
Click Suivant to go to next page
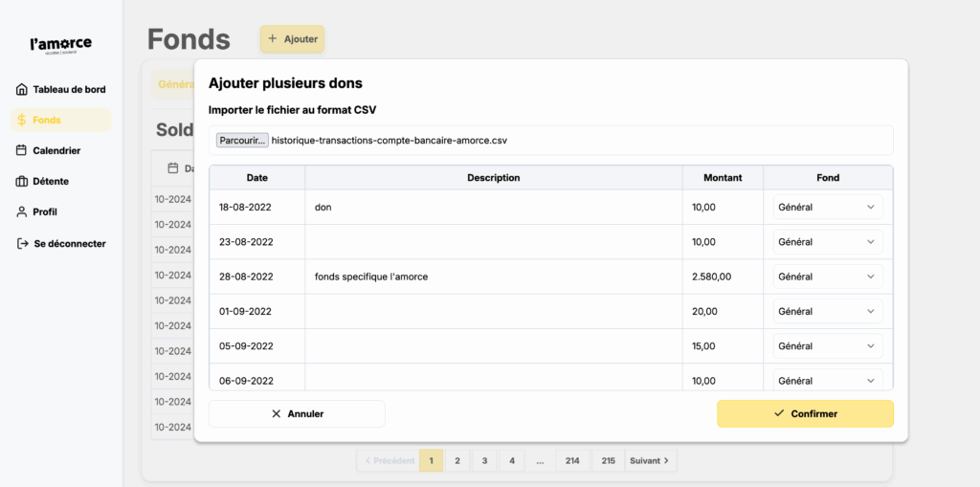pyautogui.click(x=651, y=461)
